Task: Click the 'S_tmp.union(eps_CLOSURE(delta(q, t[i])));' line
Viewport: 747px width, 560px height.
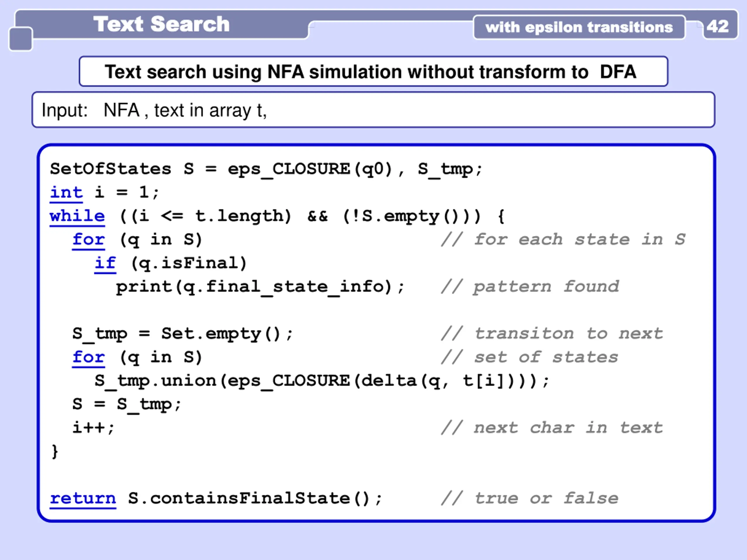Action: pyautogui.click(x=322, y=381)
